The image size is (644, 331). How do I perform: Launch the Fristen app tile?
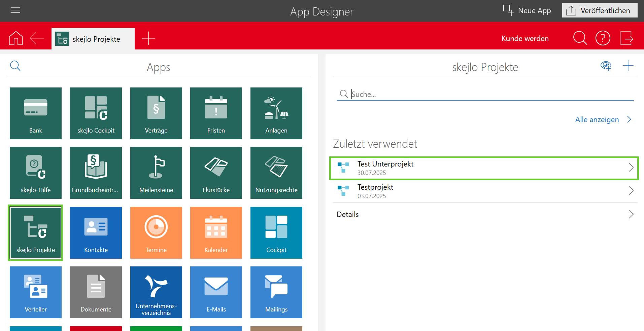coord(216,113)
